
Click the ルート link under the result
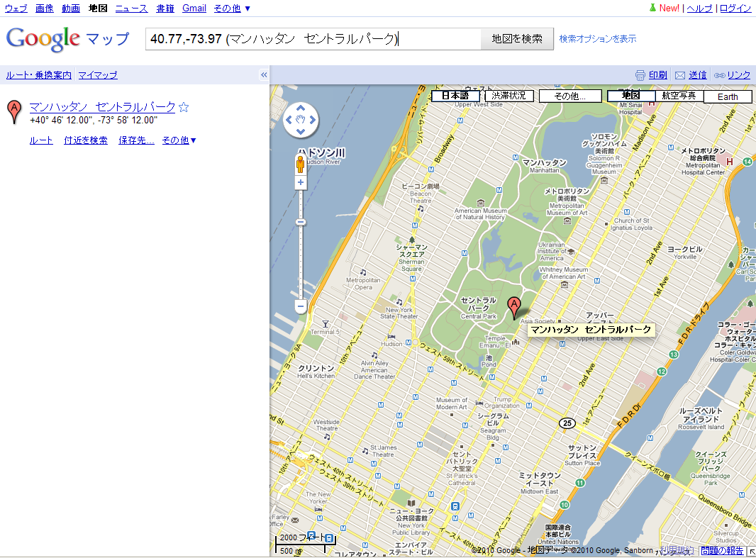coord(41,140)
